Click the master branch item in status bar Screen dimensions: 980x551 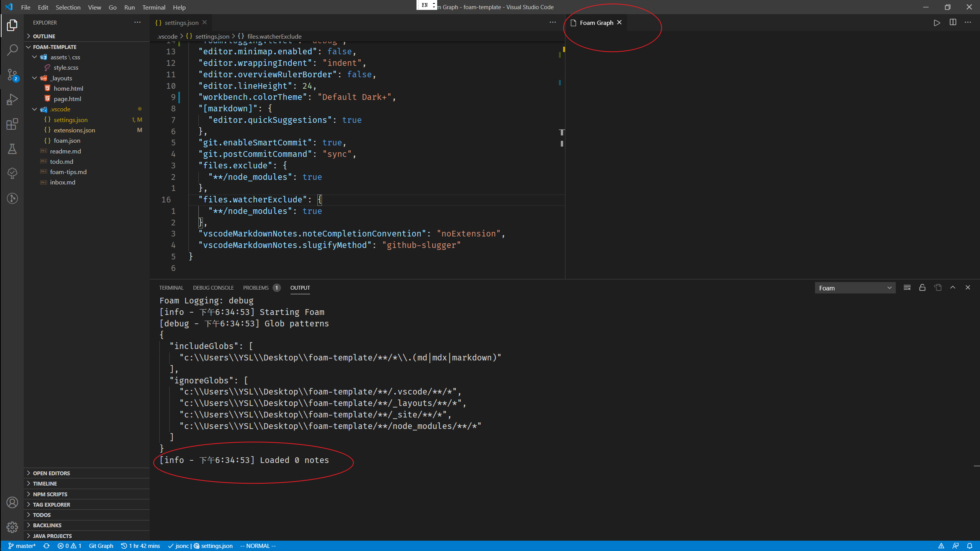[x=22, y=546]
